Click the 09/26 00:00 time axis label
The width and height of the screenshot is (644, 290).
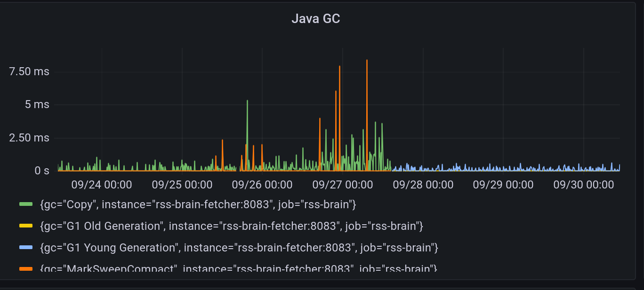(x=263, y=185)
